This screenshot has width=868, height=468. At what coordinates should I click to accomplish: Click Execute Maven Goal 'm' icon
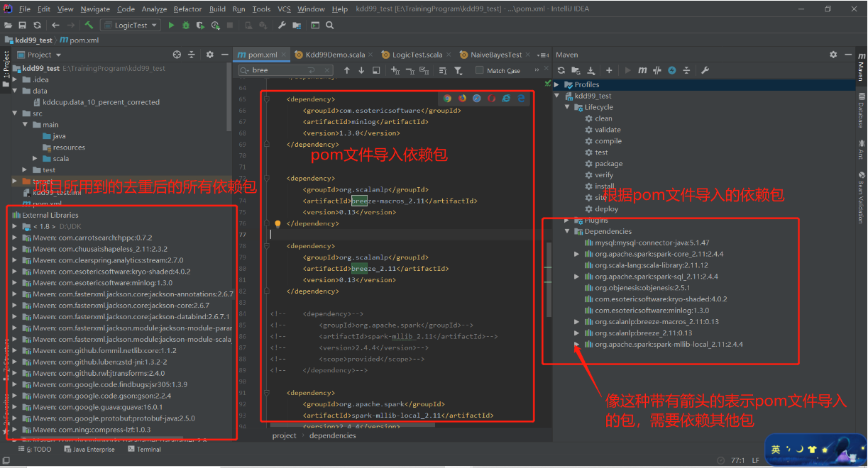click(642, 70)
